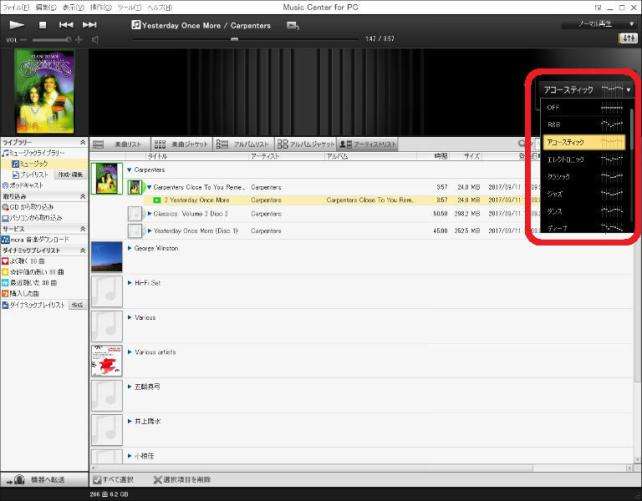The width and height of the screenshot is (642, 501).
Task: Expand the George Winston artist group
Action: tap(129, 248)
